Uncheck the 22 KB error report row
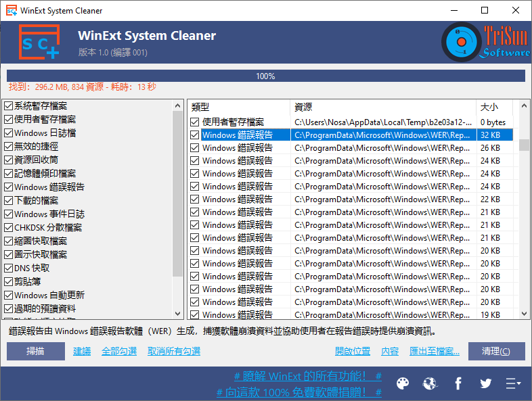Viewport: 532px width, 401px height. point(194,199)
